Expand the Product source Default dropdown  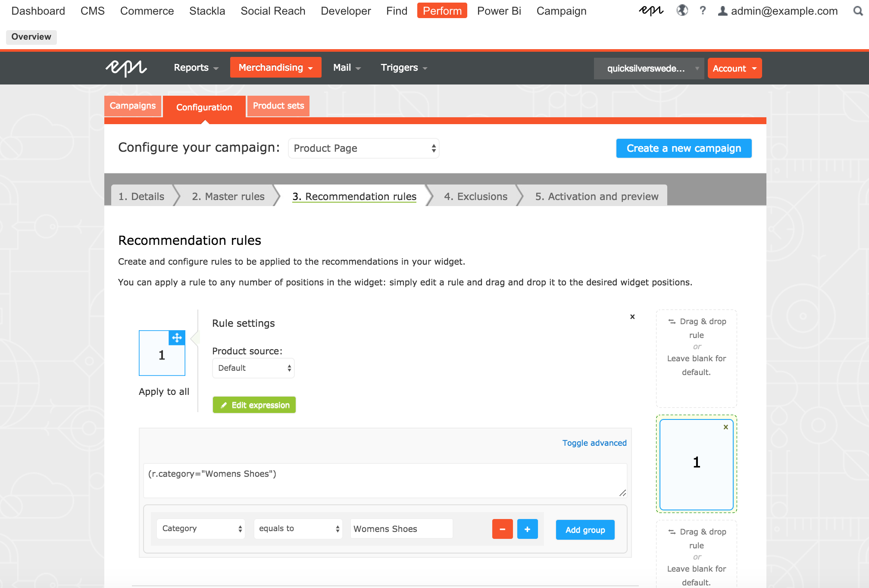coord(253,368)
